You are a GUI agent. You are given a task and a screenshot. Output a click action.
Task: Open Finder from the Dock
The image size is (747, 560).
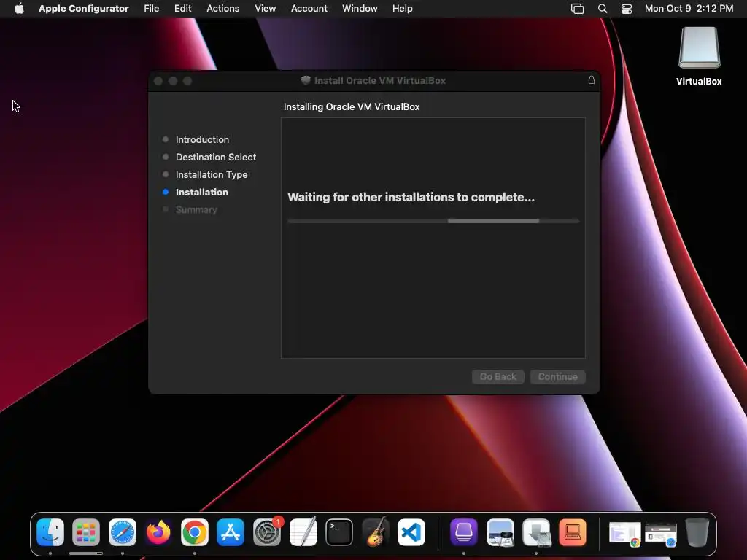click(x=50, y=532)
